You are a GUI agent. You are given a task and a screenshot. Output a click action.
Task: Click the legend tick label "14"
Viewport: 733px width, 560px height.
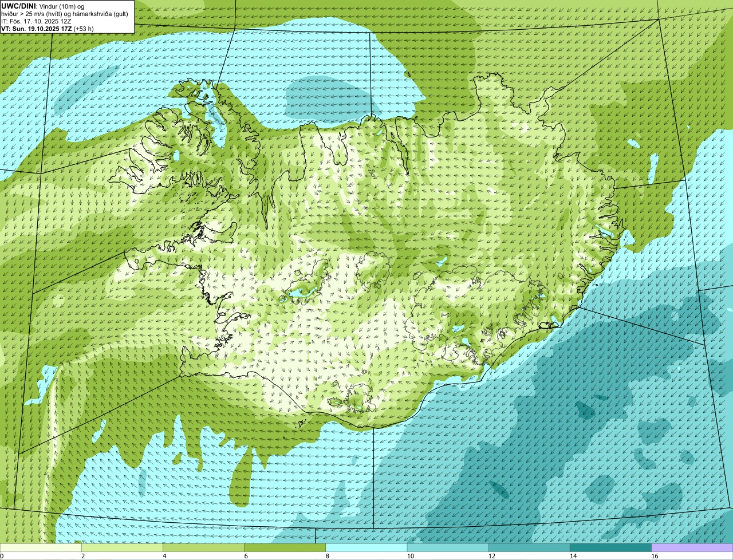[x=572, y=556]
